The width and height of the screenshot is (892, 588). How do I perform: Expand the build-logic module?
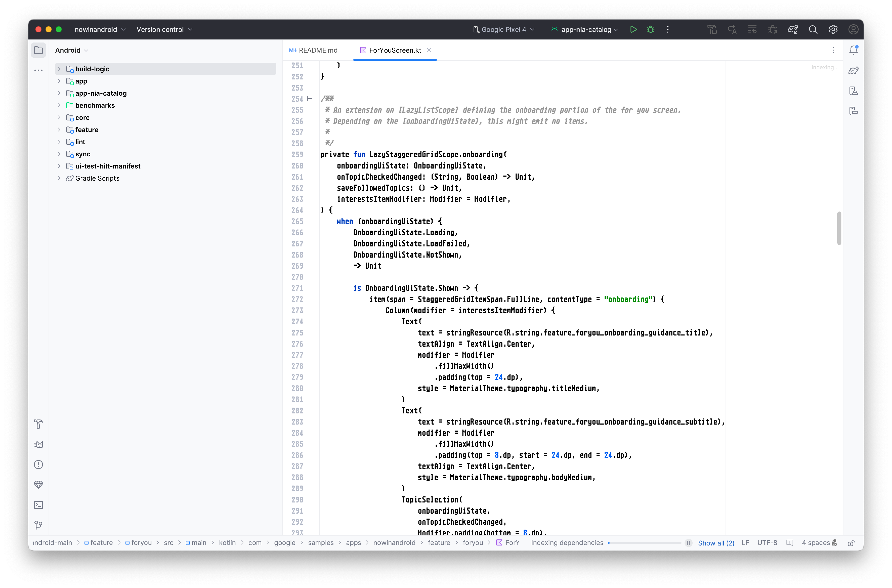59,69
